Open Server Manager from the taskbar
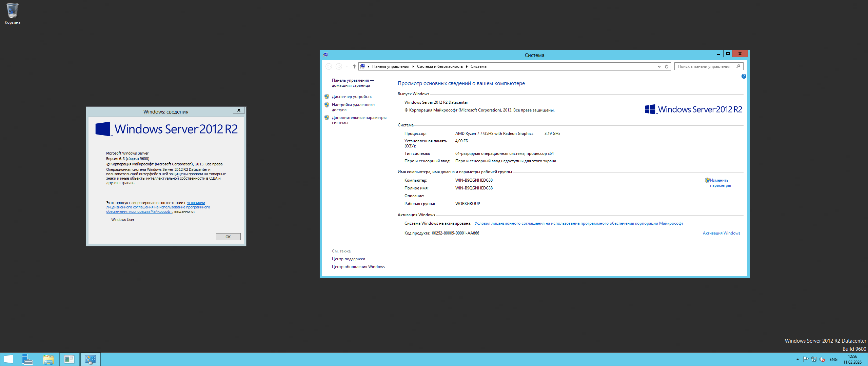Screen dimensions: 868x366 point(27,359)
